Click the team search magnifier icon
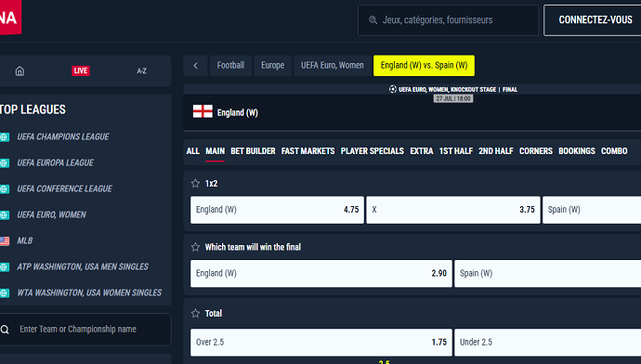The height and width of the screenshot is (364, 641). pyautogui.click(x=5, y=330)
